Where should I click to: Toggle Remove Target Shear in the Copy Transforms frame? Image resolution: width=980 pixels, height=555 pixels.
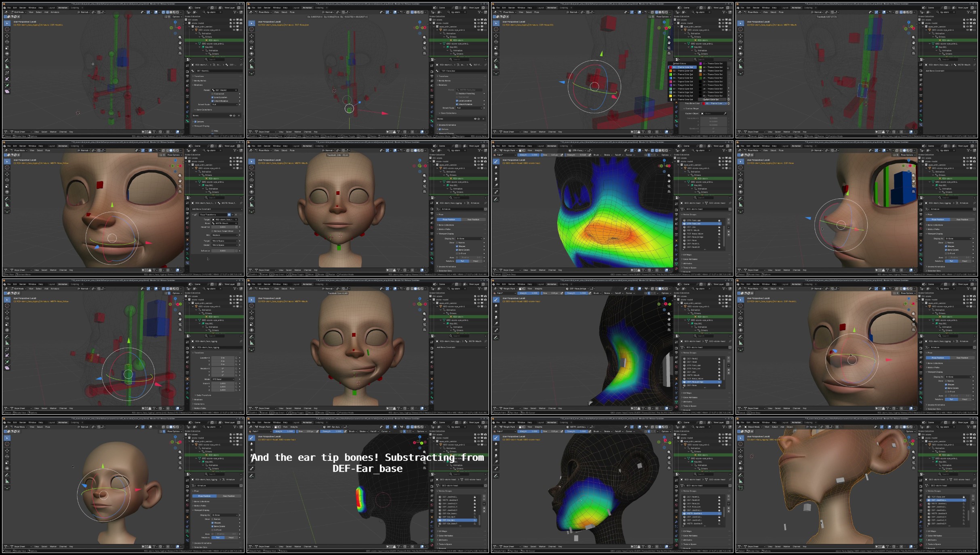coord(213,231)
